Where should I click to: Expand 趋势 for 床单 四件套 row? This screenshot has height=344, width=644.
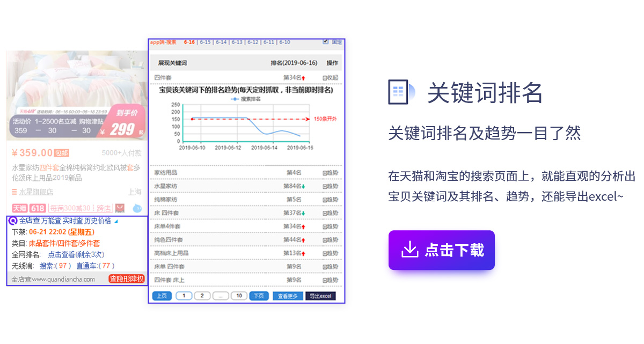coord(330,267)
